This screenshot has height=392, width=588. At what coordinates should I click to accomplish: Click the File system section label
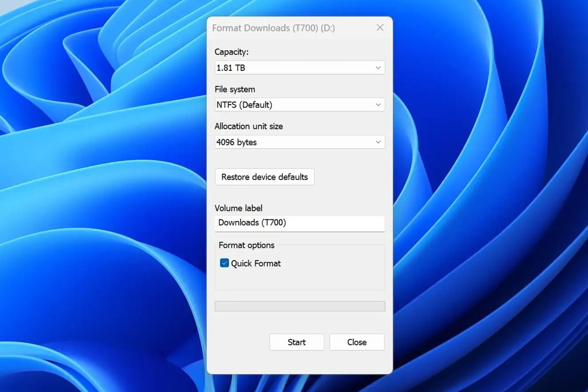(x=236, y=89)
